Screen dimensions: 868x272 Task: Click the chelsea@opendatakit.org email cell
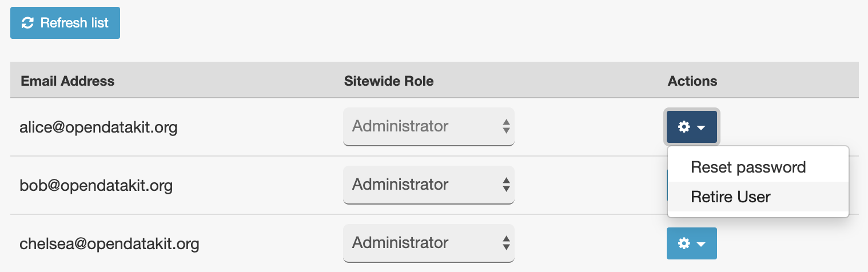click(x=109, y=244)
